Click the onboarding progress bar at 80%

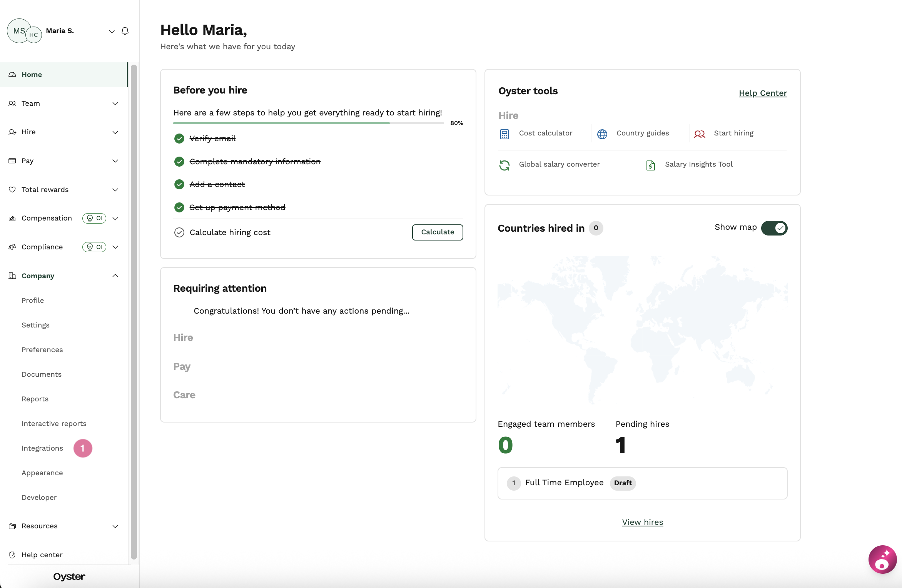(308, 123)
